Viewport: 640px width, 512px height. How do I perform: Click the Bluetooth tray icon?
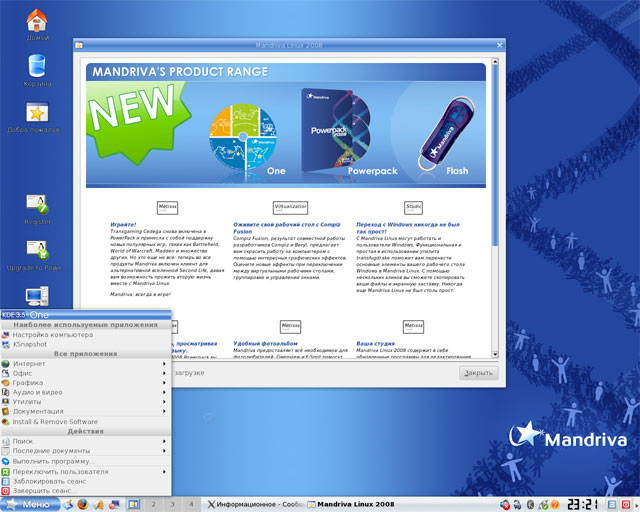click(x=531, y=505)
